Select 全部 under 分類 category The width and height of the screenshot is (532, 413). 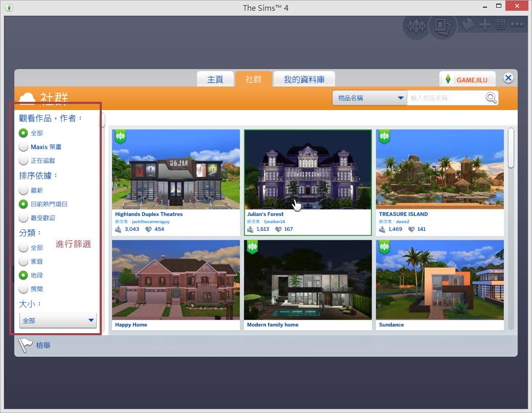point(23,248)
